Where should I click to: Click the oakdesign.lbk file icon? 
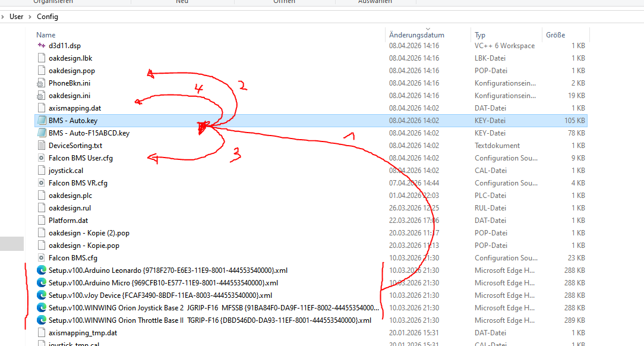pyautogui.click(x=41, y=58)
